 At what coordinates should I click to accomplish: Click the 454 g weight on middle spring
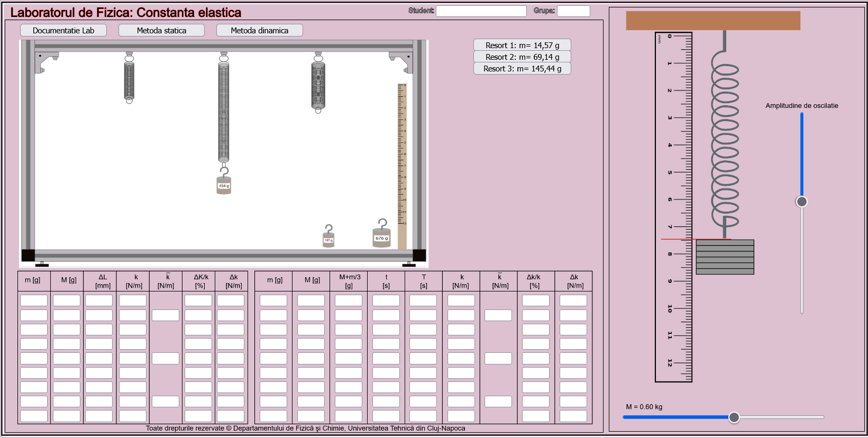pyautogui.click(x=224, y=185)
